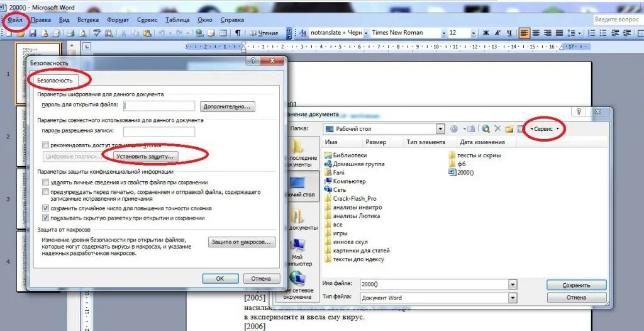Open the Файл menu
The image size is (644, 331).
(x=15, y=20)
